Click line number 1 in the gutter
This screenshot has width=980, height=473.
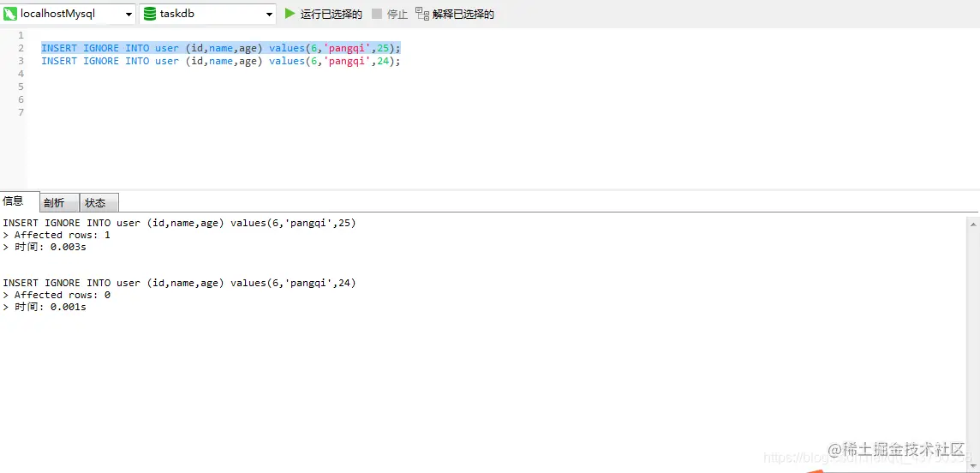click(21, 36)
